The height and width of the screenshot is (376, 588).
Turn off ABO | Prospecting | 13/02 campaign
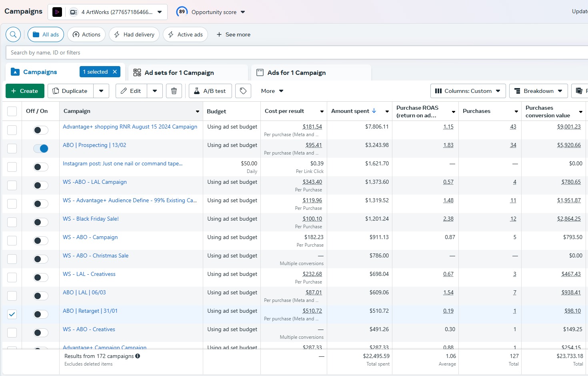point(41,149)
